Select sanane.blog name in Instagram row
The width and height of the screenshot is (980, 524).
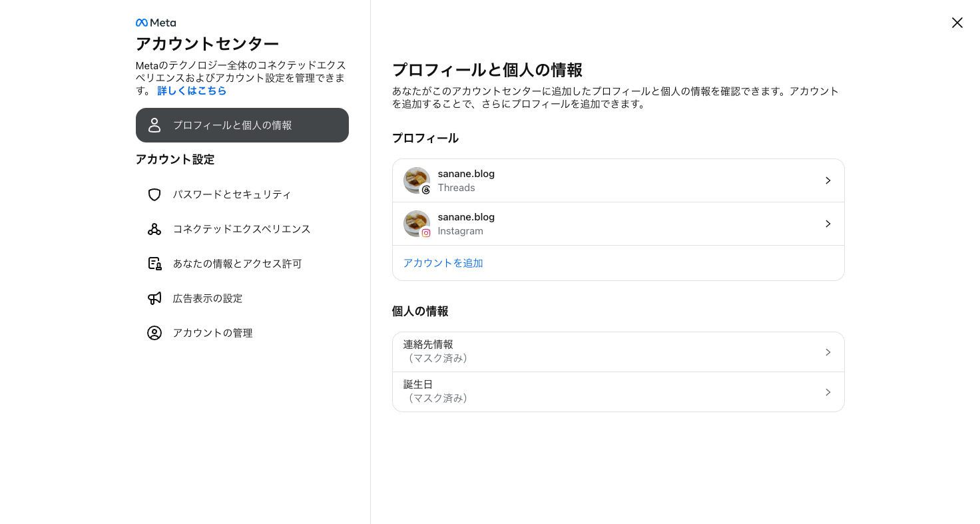coord(466,217)
